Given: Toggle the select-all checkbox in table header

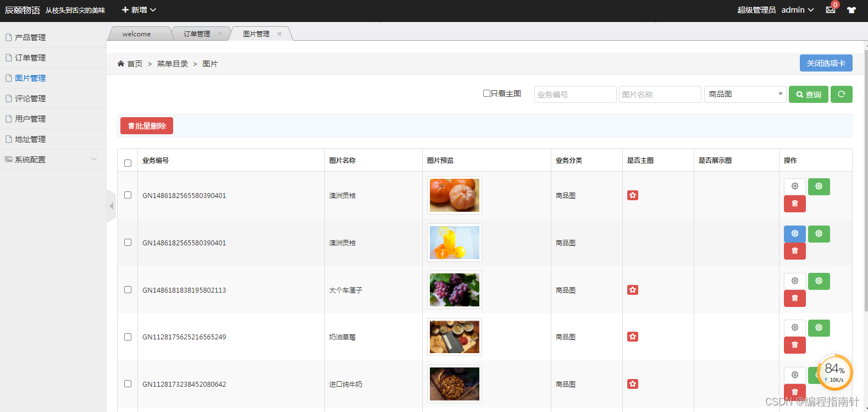Looking at the screenshot, I should pos(128,163).
